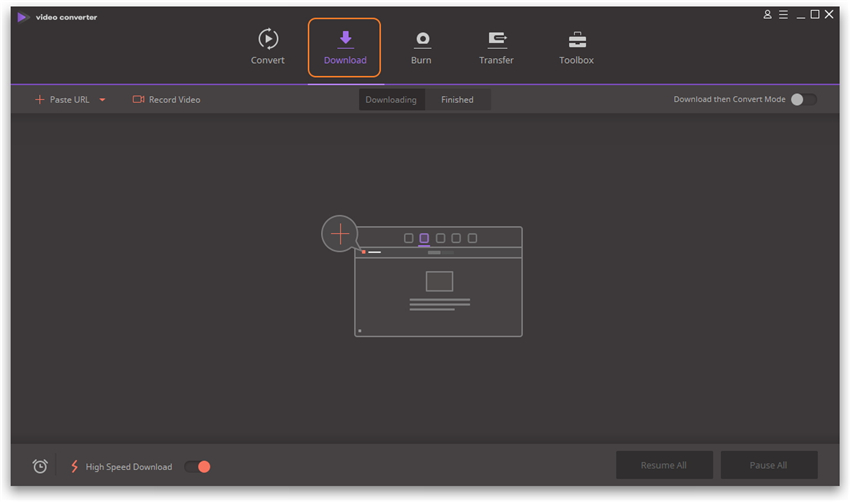Minimize the video converter window
This screenshot has height=502, width=850.
(800, 15)
